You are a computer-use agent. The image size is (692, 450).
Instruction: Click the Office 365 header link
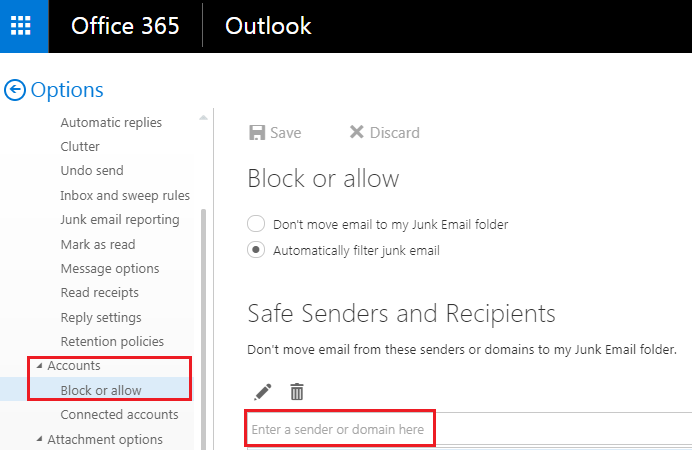coord(125,26)
